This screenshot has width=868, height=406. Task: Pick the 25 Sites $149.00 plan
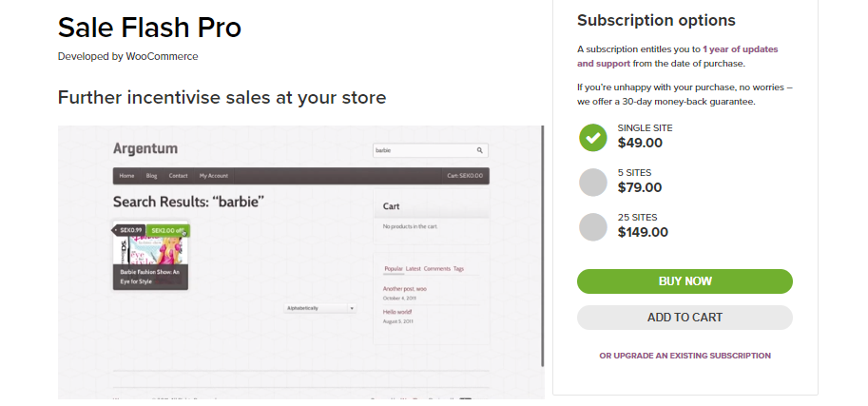pos(593,227)
